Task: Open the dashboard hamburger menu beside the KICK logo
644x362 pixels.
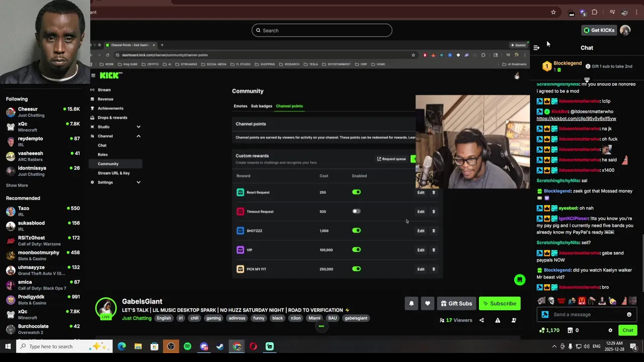Action: pos(93,75)
